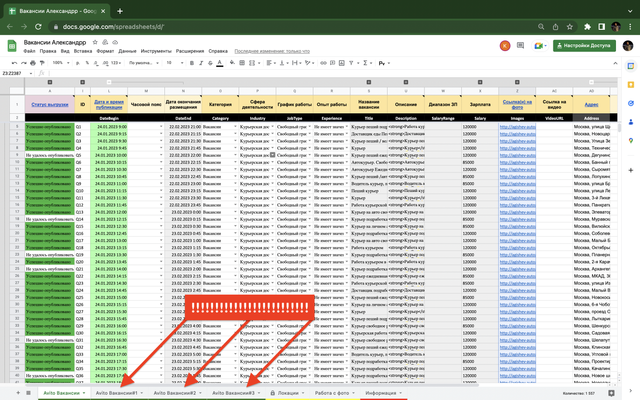Open vertical align dropdown
The width and height of the screenshot is (640, 400).
click(283, 63)
